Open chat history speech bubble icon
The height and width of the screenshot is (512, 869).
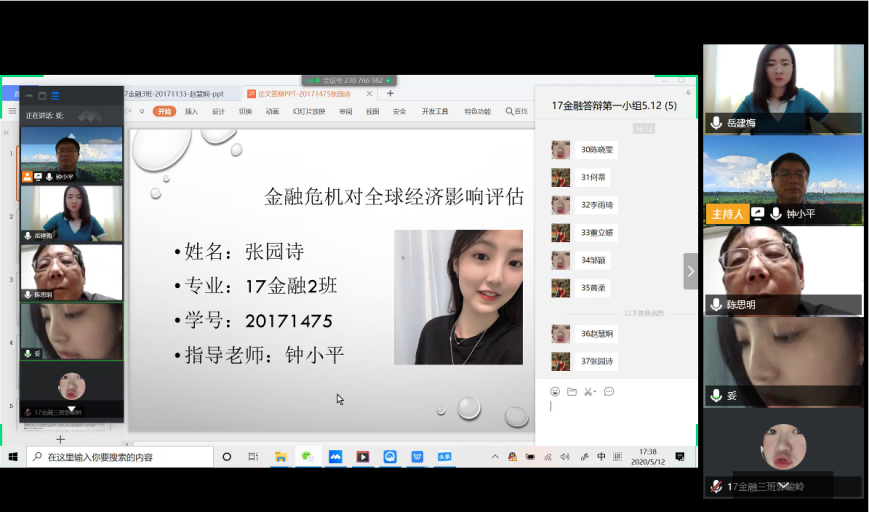(x=609, y=391)
